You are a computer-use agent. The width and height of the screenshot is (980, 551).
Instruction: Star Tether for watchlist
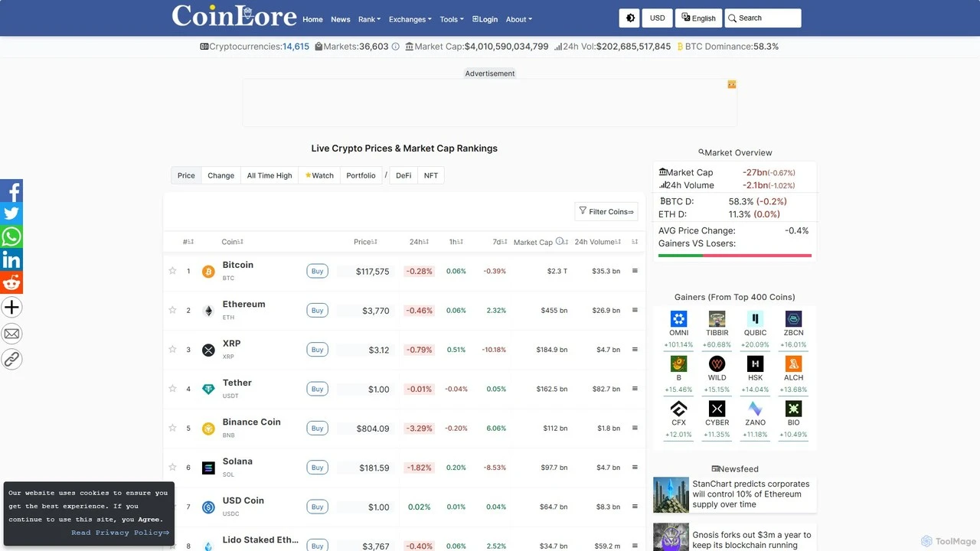(x=172, y=389)
